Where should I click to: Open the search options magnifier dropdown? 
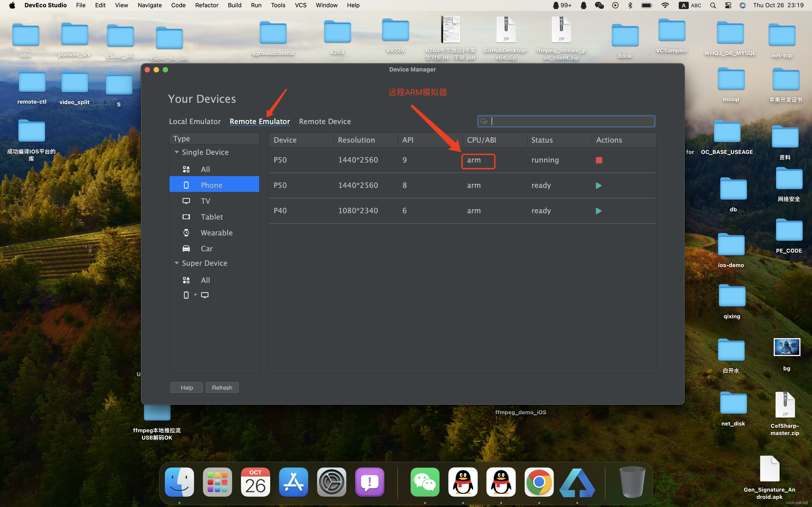484,121
